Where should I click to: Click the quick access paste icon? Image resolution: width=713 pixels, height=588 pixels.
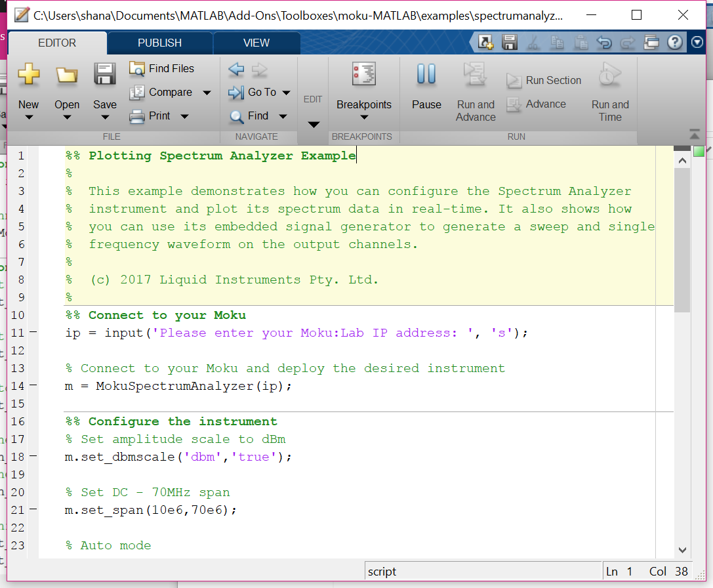coord(581,42)
